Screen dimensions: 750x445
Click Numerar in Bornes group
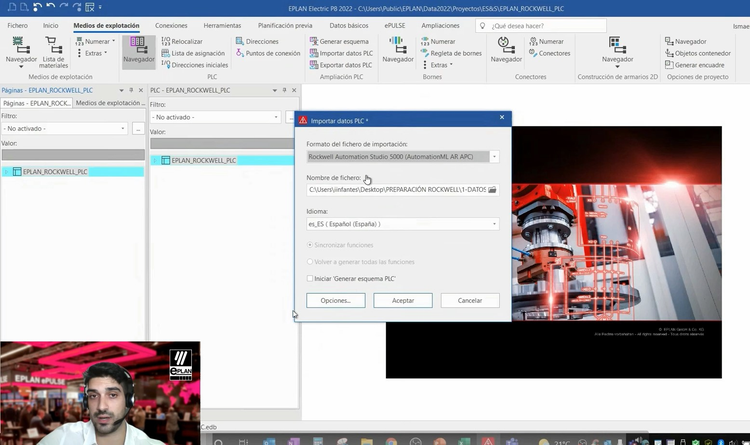(438, 42)
